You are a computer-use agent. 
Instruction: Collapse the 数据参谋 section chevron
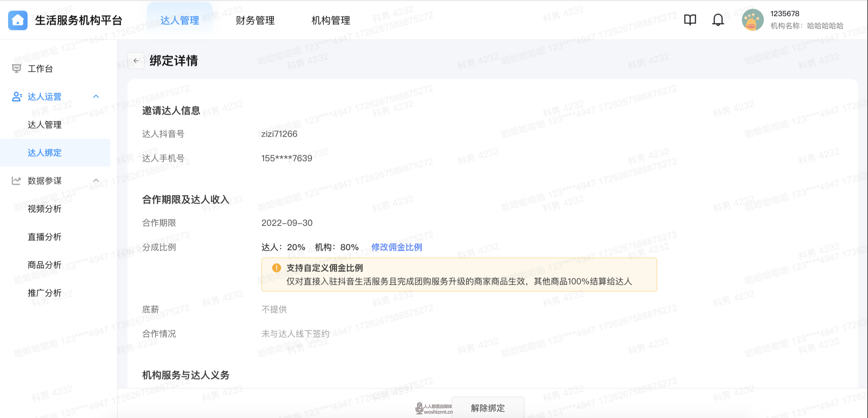(x=96, y=181)
